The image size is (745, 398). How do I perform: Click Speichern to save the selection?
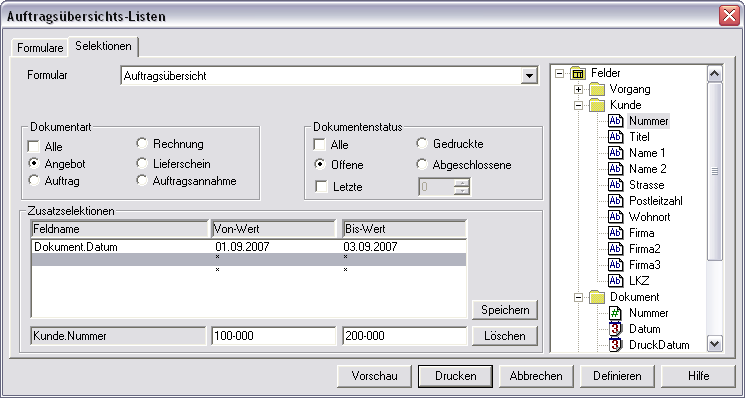coord(505,310)
